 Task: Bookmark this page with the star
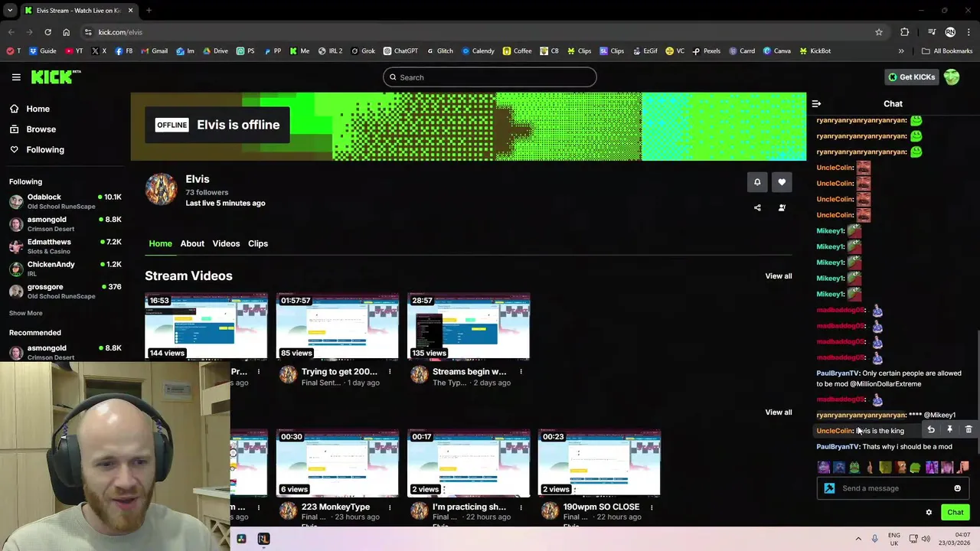tap(879, 32)
